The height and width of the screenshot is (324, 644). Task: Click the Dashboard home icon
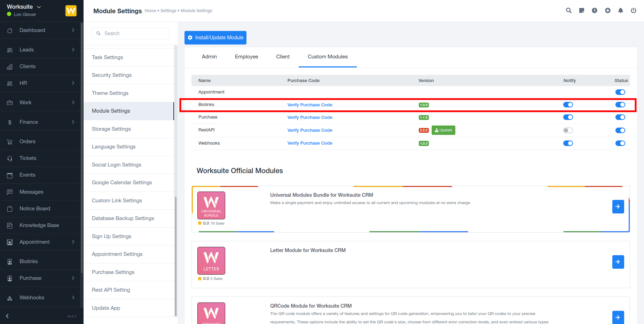[x=10, y=30]
